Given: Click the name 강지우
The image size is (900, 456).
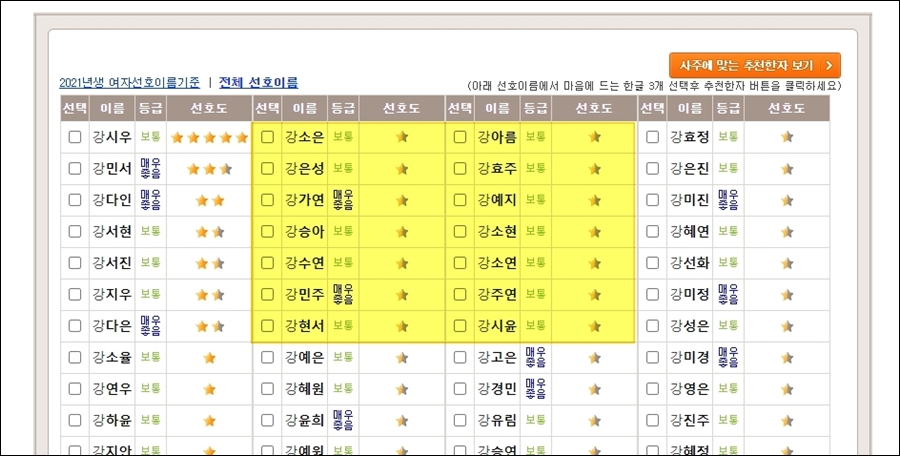Looking at the screenshot, I should (112, 295).
